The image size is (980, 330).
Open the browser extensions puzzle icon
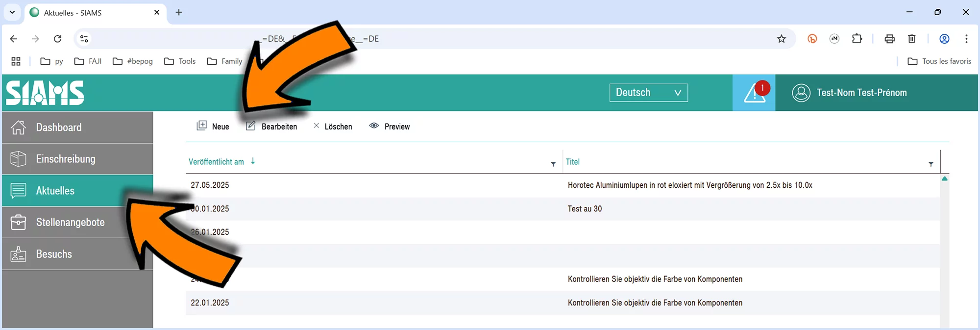pos(857,39)
